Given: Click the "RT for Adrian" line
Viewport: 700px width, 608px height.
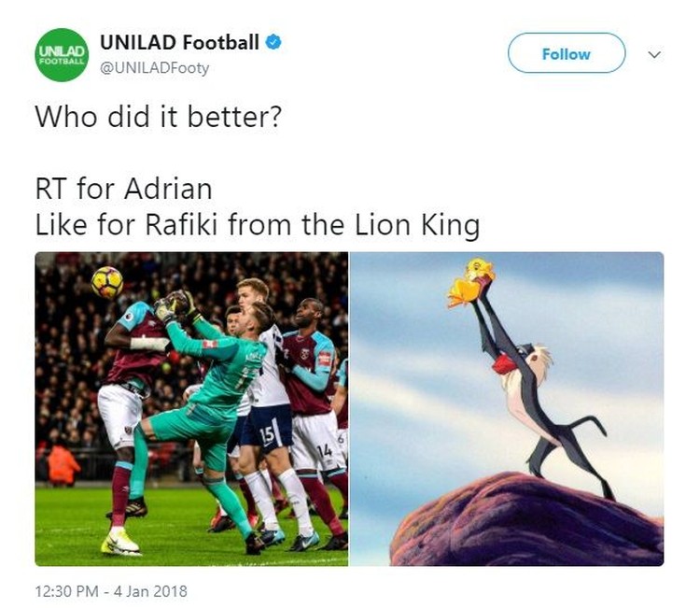Looking at the screenshot, I should click(123, 189).
